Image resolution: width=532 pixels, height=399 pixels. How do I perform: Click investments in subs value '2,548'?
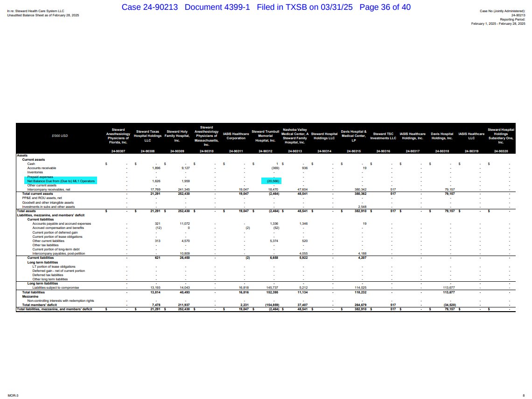click(362, 207)
